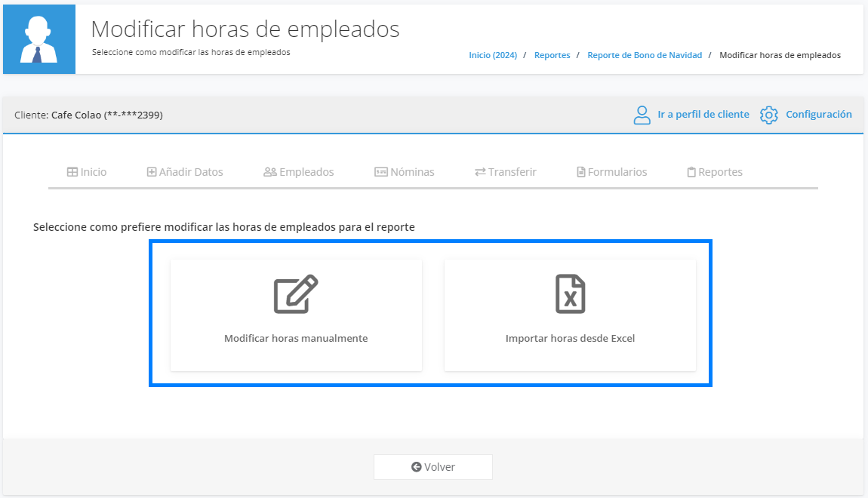Open the Empleados tab
Screen dimensions: 868x498
pyautogui.click(x=299, y=172)
